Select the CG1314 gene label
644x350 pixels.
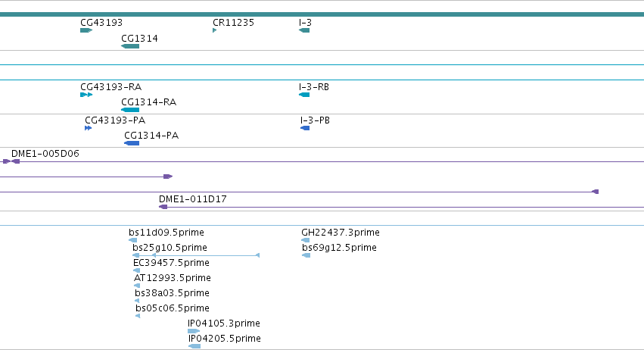[x=139, y=39]
